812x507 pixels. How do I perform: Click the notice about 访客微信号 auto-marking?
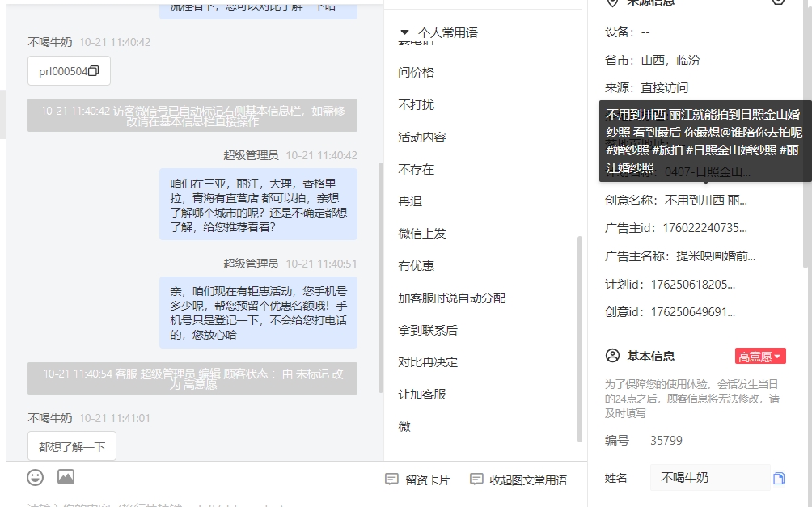[x=192, y=116]
